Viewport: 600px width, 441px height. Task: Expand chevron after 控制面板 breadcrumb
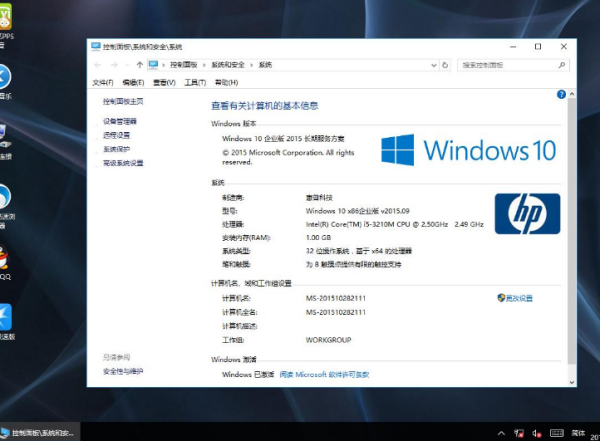204,65
